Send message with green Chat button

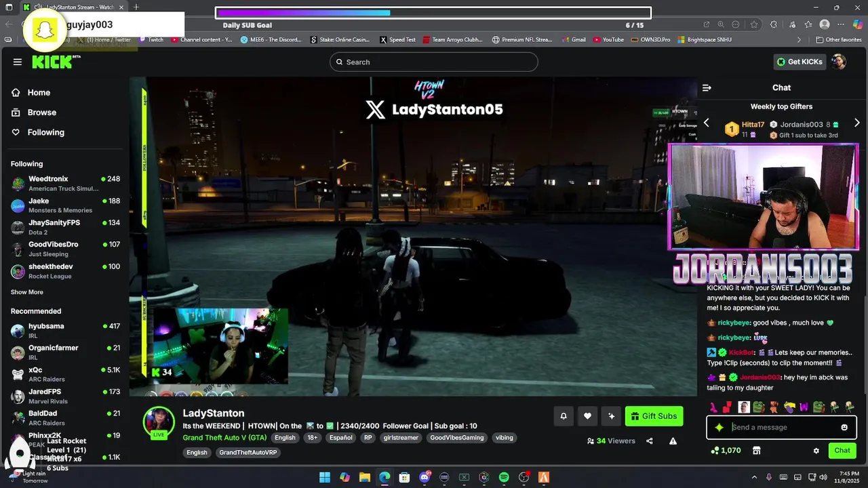842,450
